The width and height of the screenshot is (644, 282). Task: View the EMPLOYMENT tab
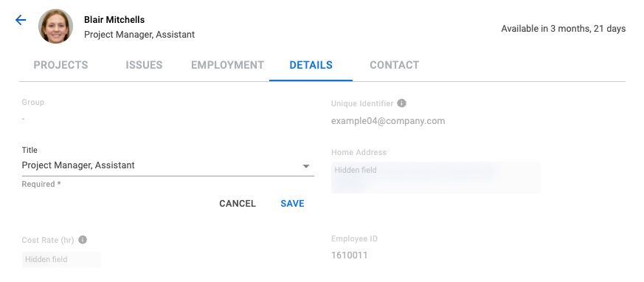(227, 65)
